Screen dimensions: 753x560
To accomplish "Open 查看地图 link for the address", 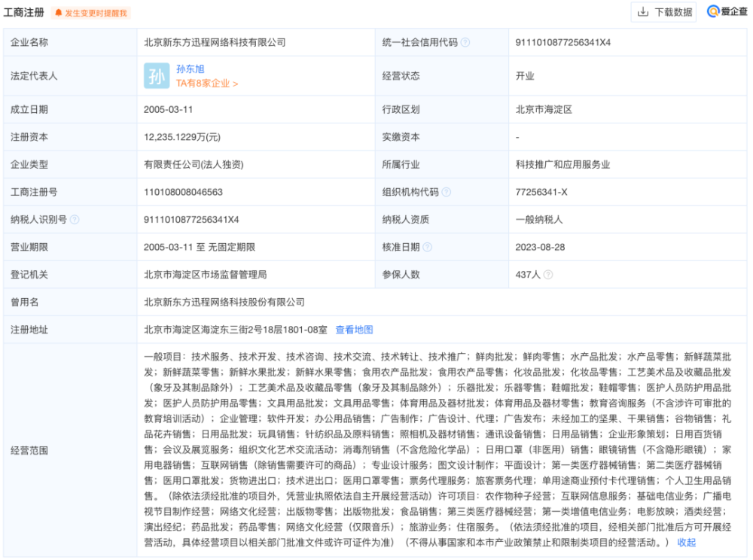I will [354, 330].
